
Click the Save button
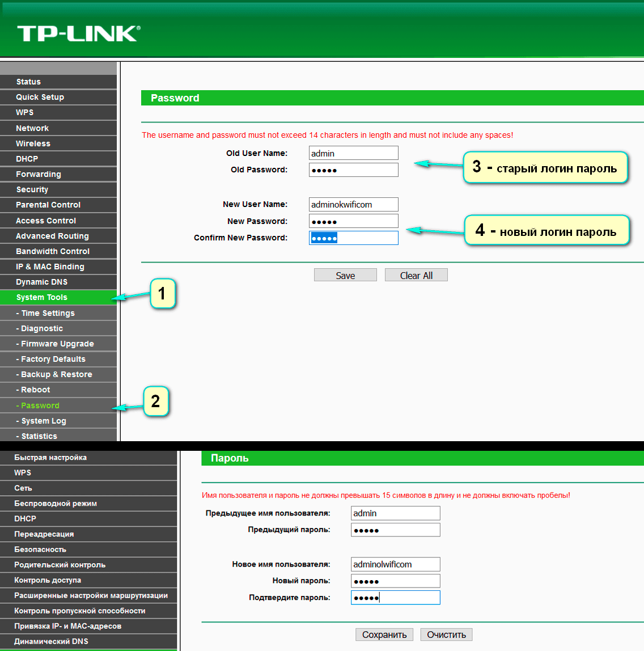(345, 276)
